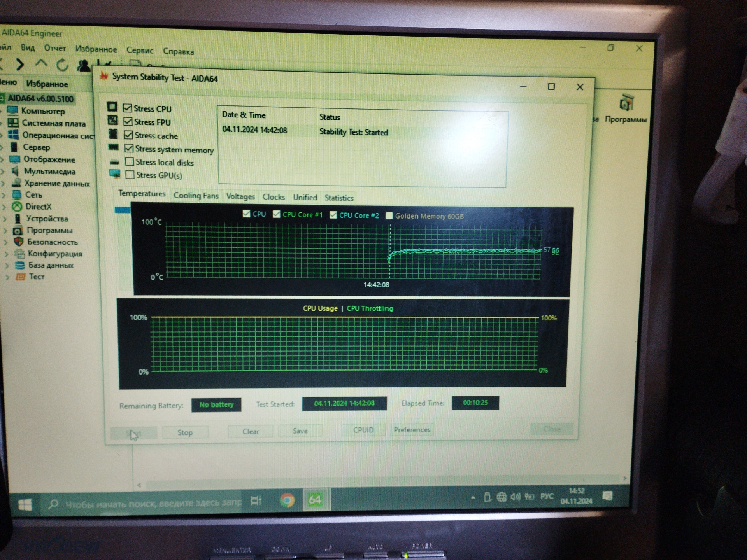Click the Clear button
The image size is (747, 560).
click(251, 431)
